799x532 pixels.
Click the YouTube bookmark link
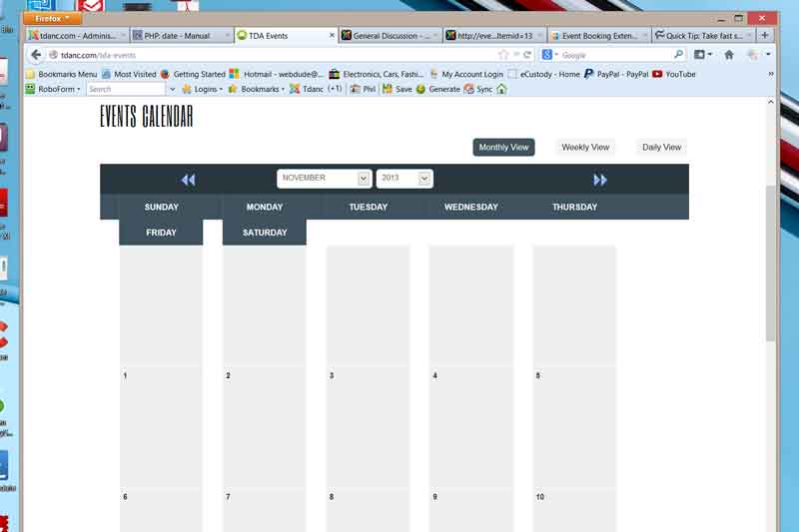pyautogui.click(x=674, y=74)
